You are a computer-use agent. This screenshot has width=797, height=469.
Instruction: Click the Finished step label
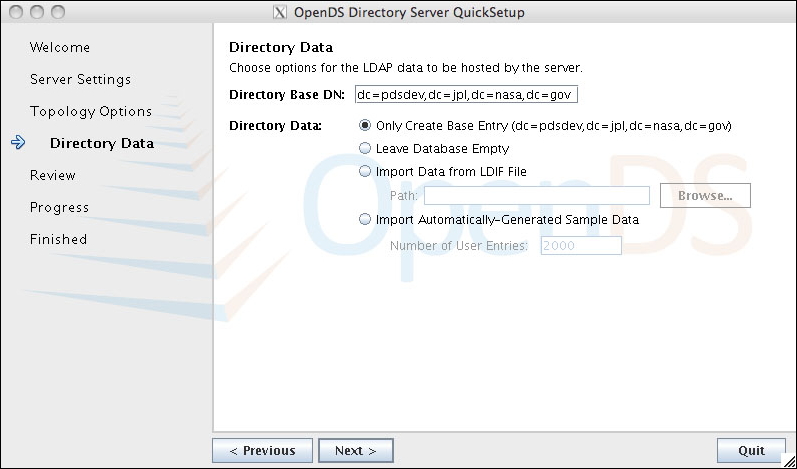point(58,239)
